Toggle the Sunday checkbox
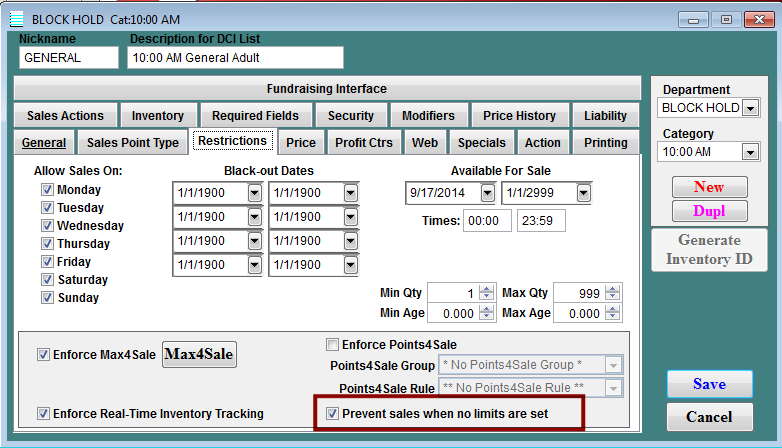This screenshot has width=782, height=448. [x=47, y=297]
